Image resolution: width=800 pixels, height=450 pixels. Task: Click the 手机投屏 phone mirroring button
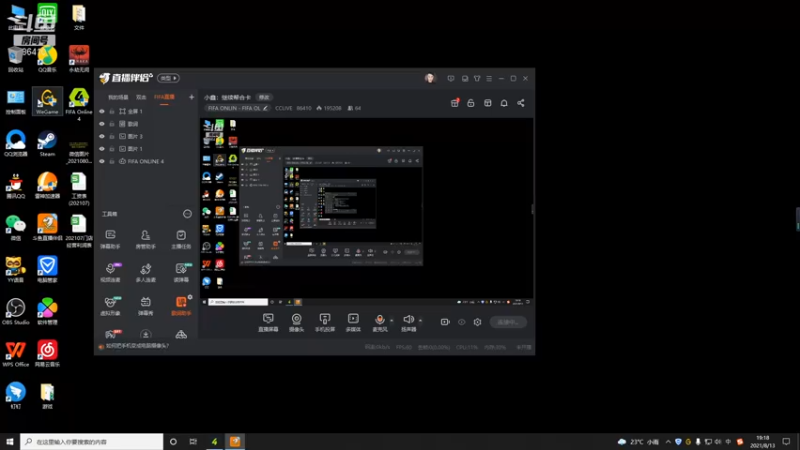[324, 323]
